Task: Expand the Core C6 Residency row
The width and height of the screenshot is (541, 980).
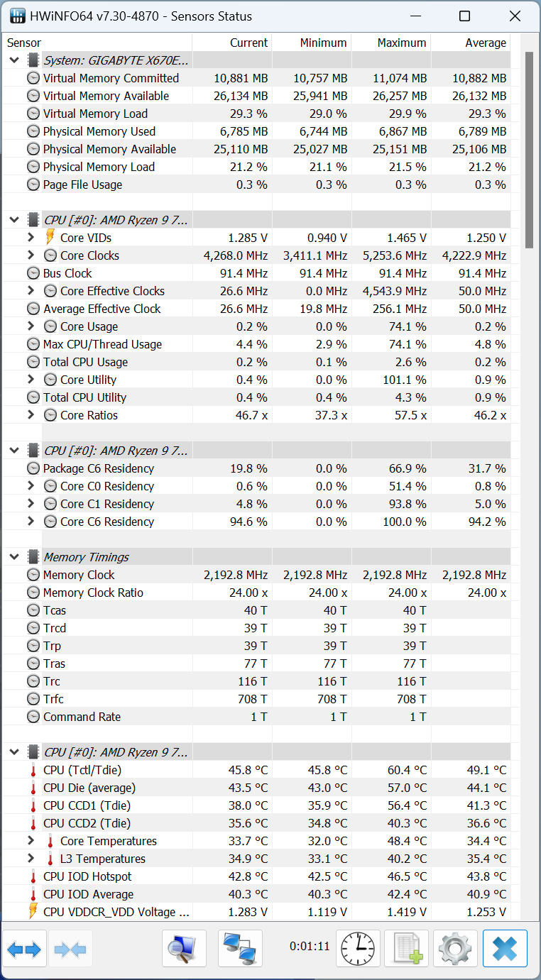Action: pos(31,522)
